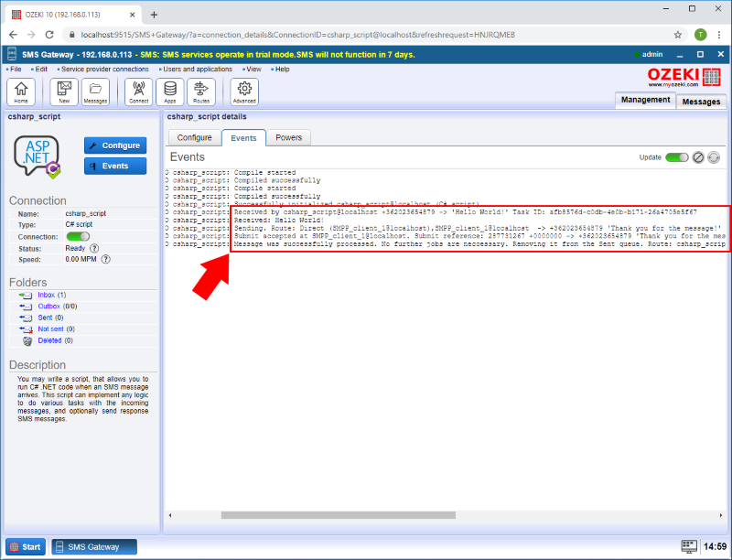Click the www.myozeki.com link text
The height and width of the screenshot is (560, 732).
click(x=673, y=85)
